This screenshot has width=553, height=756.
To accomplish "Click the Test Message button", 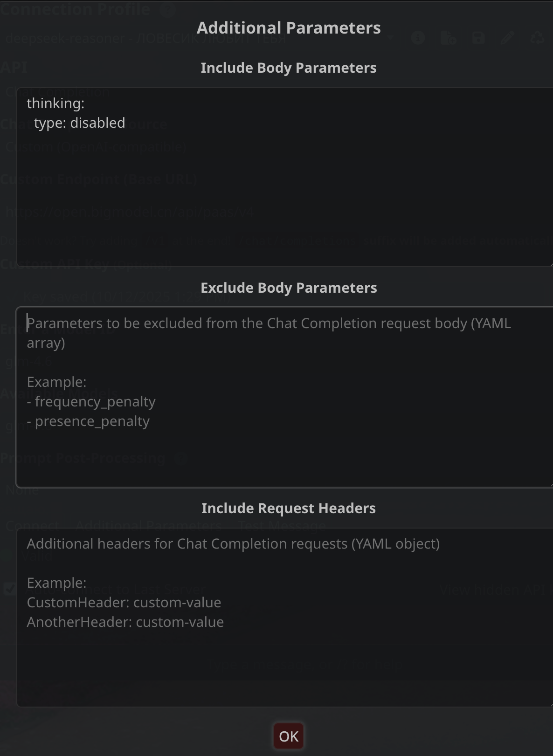I will pyautogui.click(x=282, y=526).
